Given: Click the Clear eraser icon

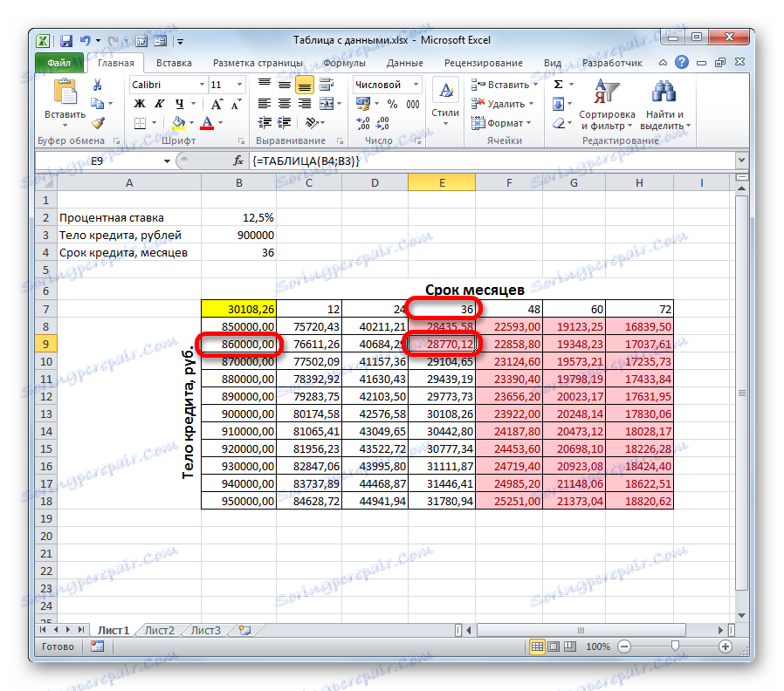Looking at the screenshot, I should [559, 123].
